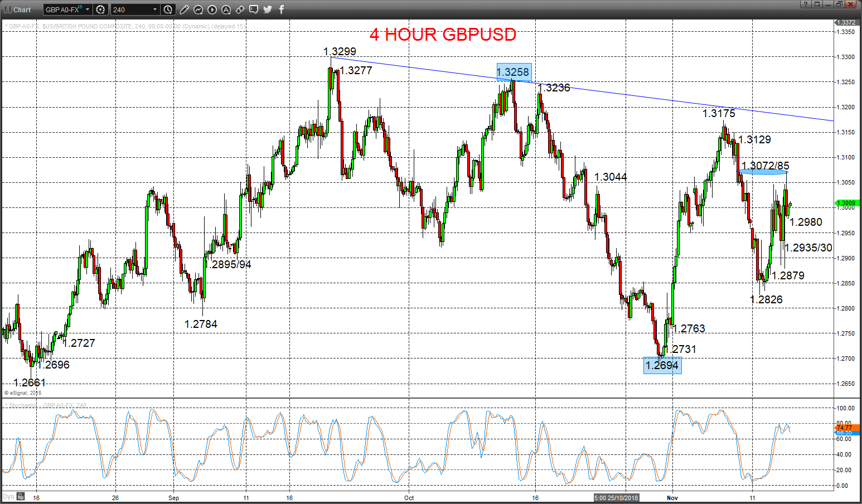Click the Chart title label

click(x=22, y=9)
